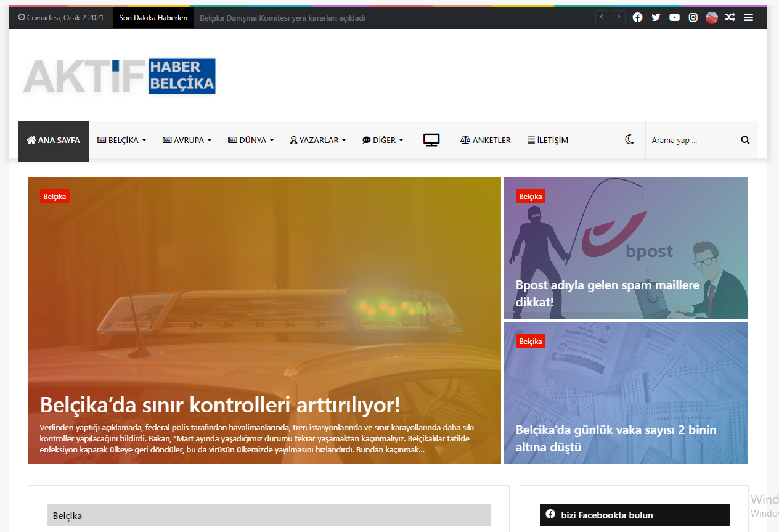
Task: Click the monitor TV icon in navigation
Action: 431,140
